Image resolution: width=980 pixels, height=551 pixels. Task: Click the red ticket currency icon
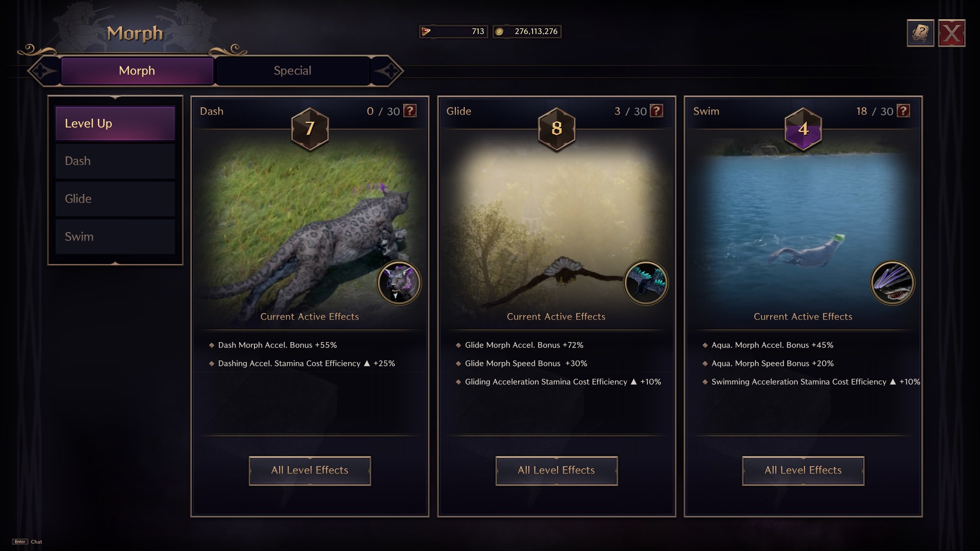[x=426, y=31]
